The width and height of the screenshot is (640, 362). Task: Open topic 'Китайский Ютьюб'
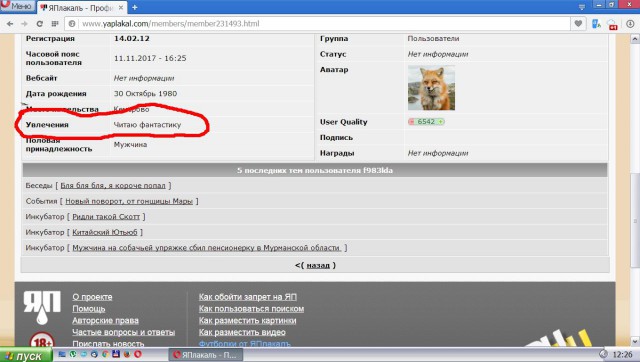[105, 232]
